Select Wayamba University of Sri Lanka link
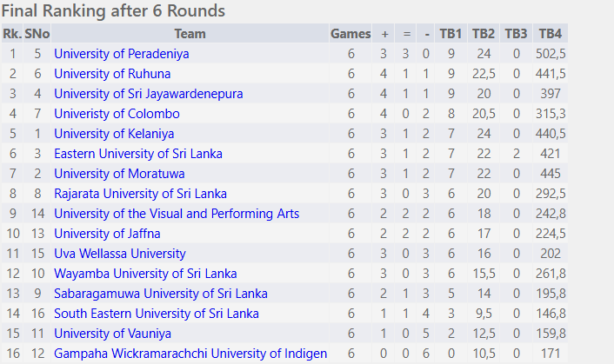The height and width of the screenshot is (364, 614). (x=145, y=274)
